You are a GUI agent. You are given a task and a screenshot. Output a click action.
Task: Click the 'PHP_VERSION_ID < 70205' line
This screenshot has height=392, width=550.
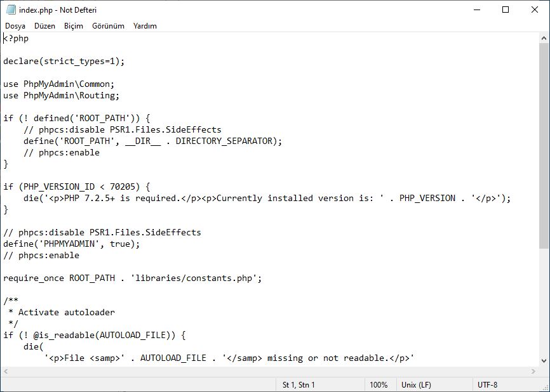point(77,186)
